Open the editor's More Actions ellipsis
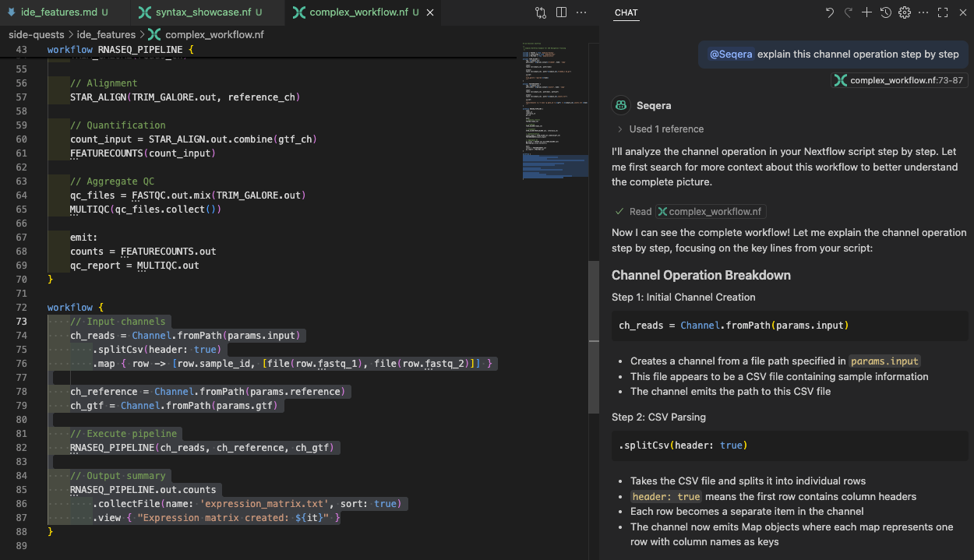 pos(581,12)
